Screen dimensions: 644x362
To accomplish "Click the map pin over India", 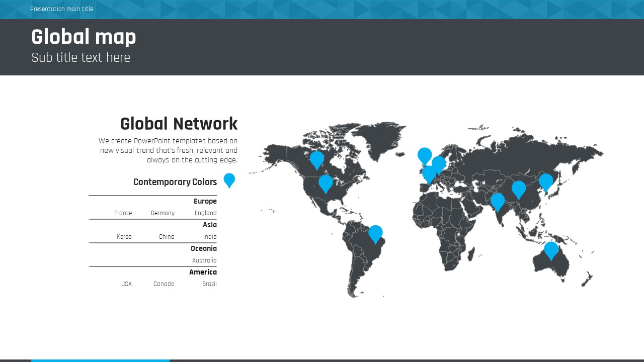I will tap(498, 201).
